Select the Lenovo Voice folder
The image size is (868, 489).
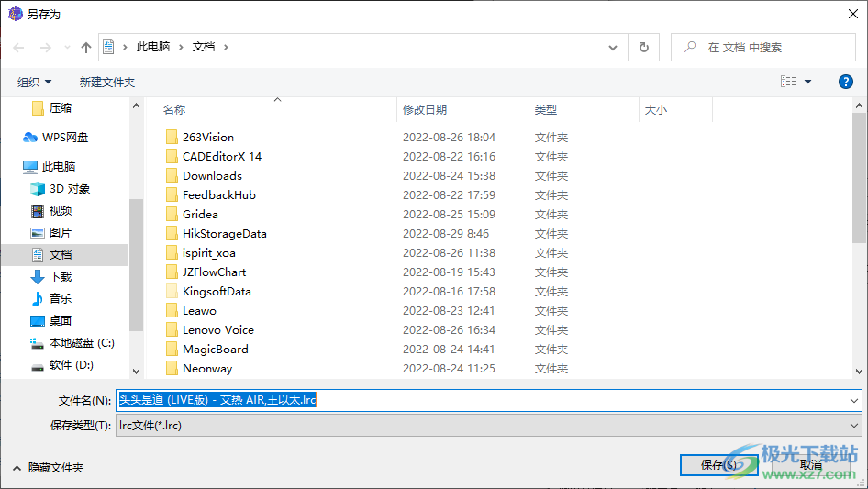218,330
